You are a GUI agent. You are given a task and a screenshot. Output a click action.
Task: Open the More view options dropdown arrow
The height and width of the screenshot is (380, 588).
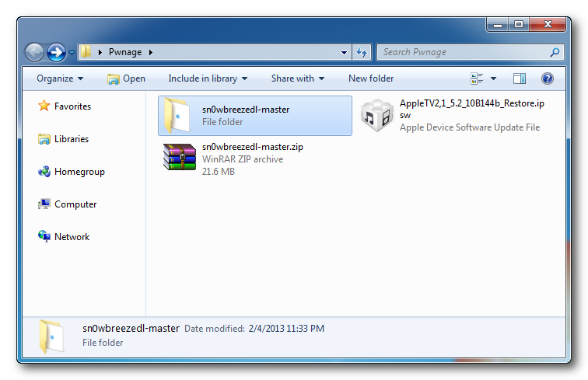point(493,78)
